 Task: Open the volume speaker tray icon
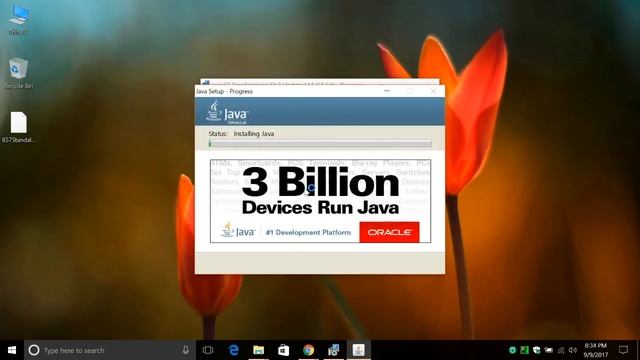[573, 350]
